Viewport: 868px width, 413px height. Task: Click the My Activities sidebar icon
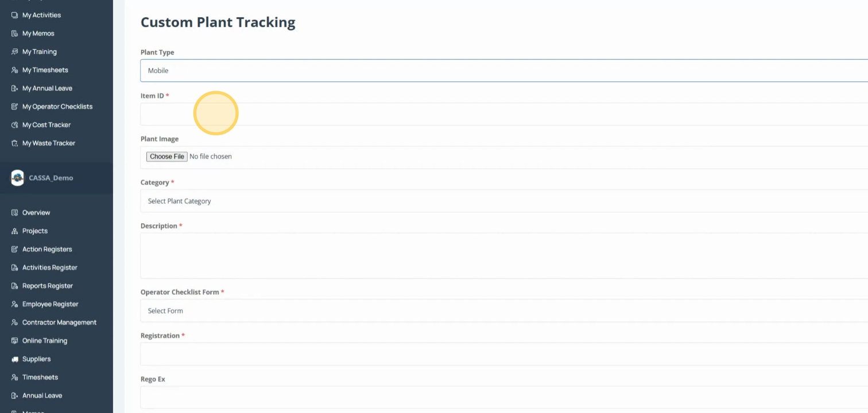click(15, 15)
